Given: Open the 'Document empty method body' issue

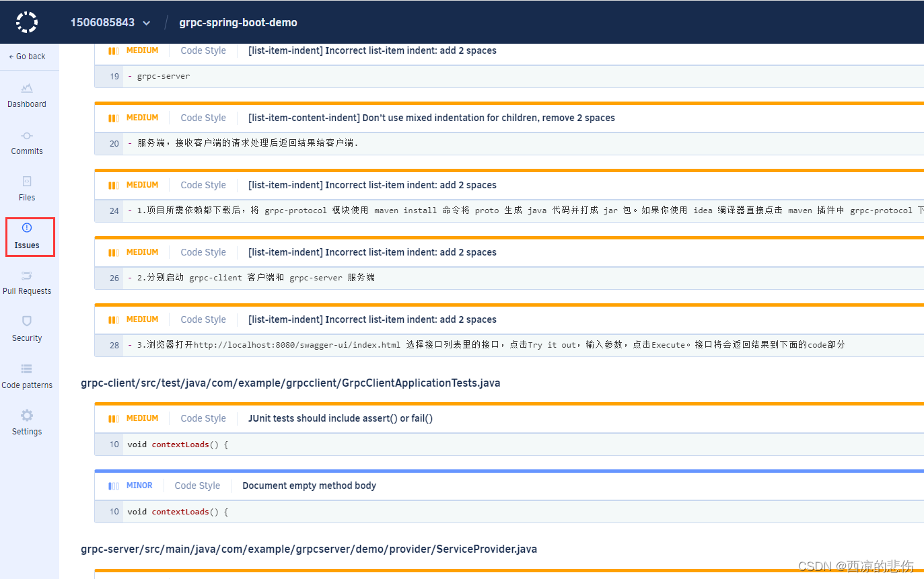Looking at the screenshot, I should (309, 486).
